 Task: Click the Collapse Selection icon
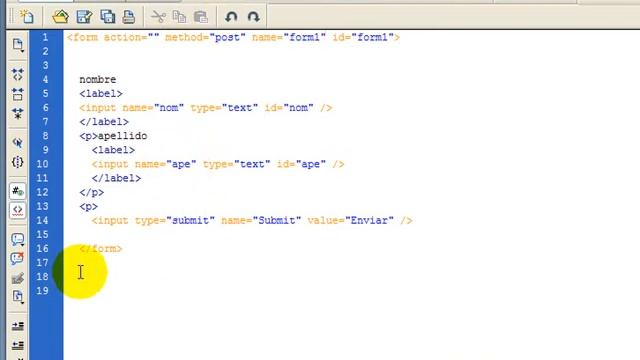click(18, 94)
